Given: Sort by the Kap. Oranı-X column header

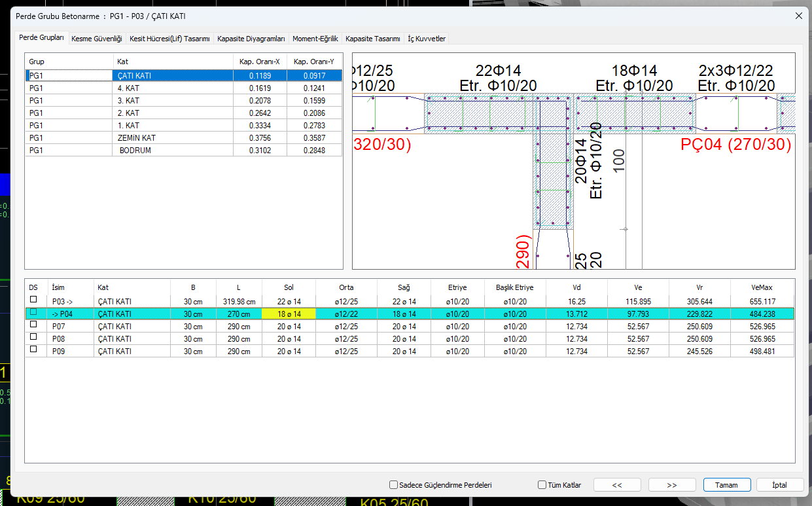Looking at the screenshot, I should pos(259,62).
